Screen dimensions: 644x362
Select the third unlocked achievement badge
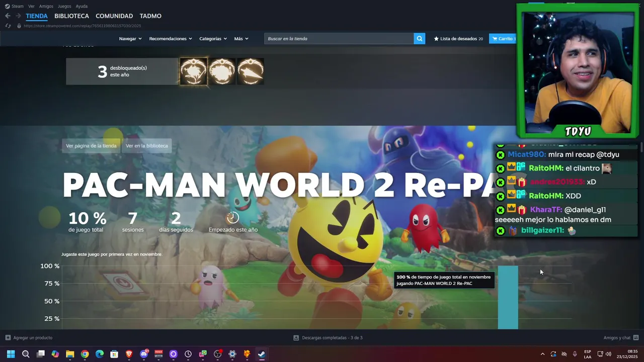(251, 71)
